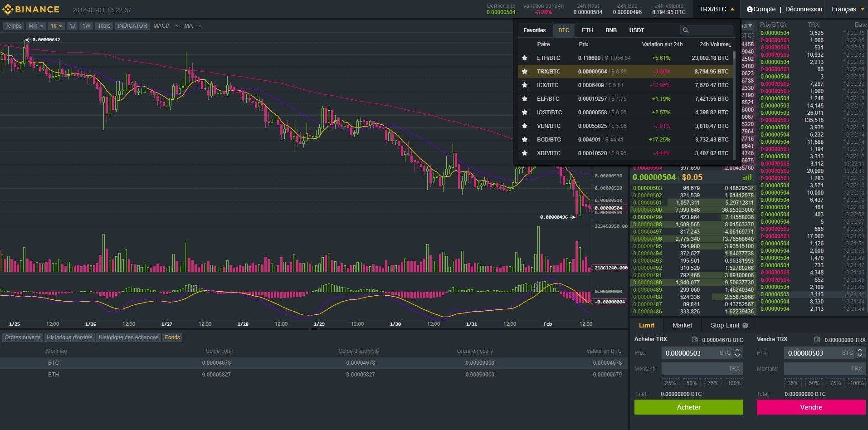Toggle favorite star for XRP/BTC

click(525, 153)
